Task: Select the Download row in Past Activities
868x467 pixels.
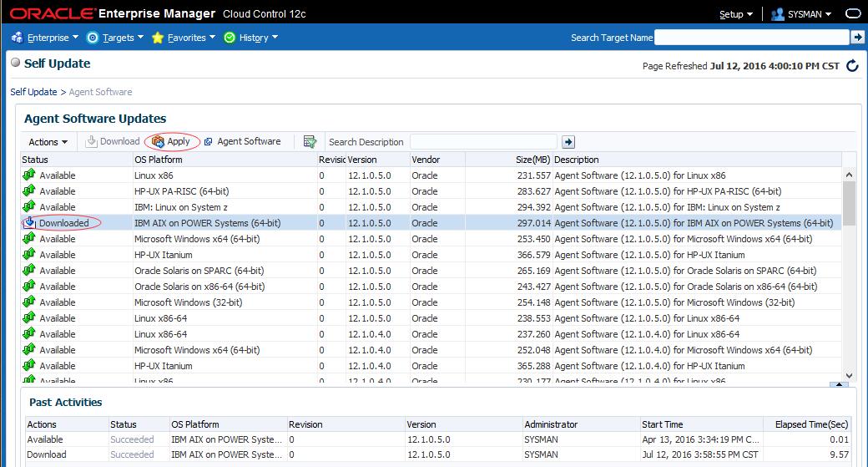Action: point(438,454)
